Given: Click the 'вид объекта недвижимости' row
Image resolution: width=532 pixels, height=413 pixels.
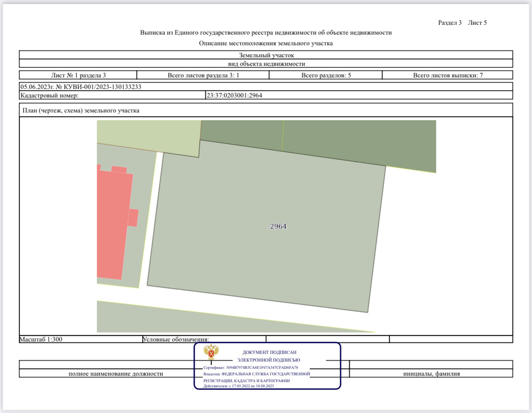Looking at the screenshot, I should coord(266,64).
